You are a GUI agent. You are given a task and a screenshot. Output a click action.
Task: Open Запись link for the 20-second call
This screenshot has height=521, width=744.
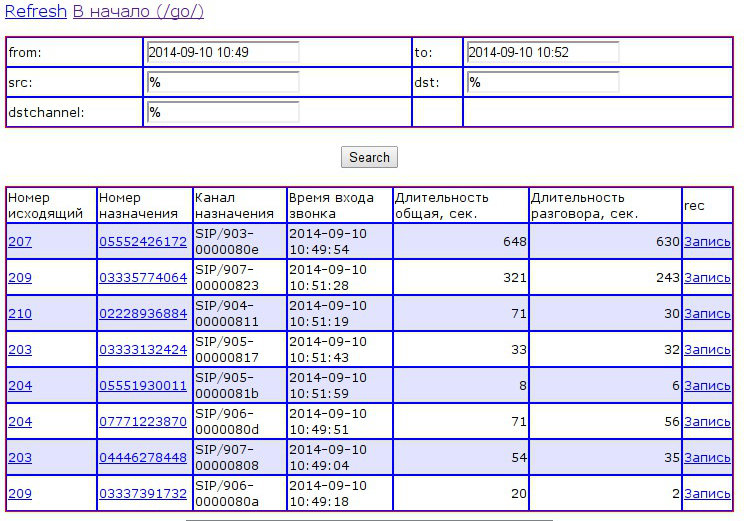tap(707, 493)
